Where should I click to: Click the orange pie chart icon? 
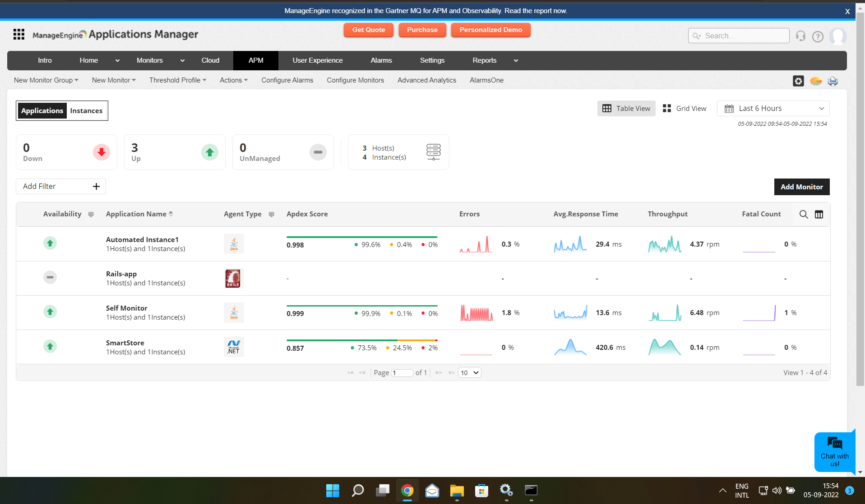[816, 81]
